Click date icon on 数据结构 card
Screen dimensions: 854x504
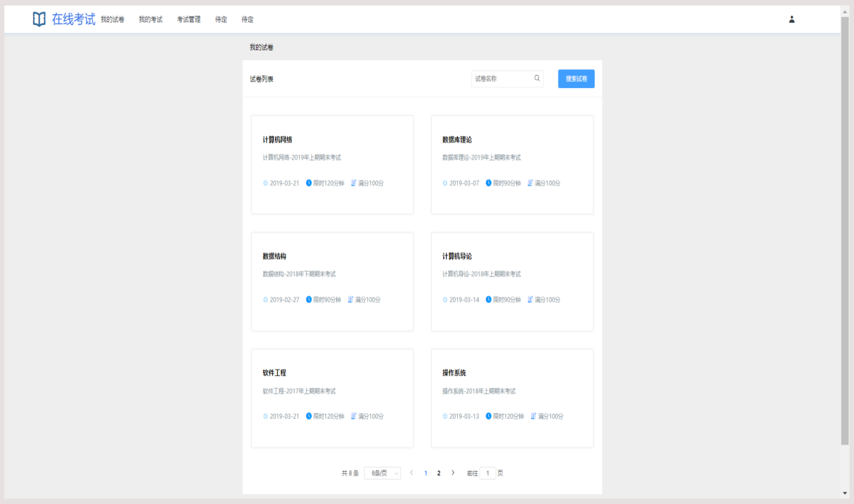(x=265, y=300)
